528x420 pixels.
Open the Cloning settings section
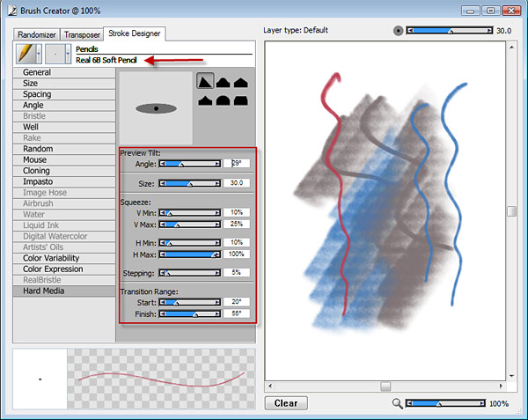(64, 171)
